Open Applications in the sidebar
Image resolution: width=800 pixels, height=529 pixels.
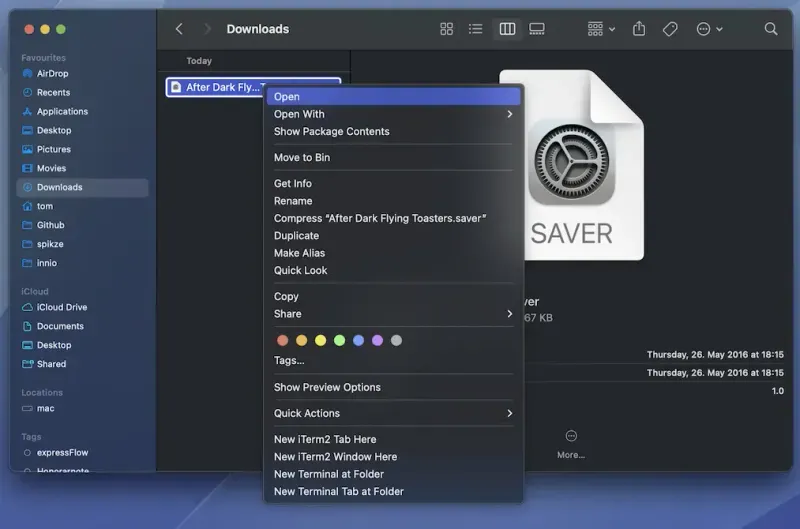coord(83,111)
